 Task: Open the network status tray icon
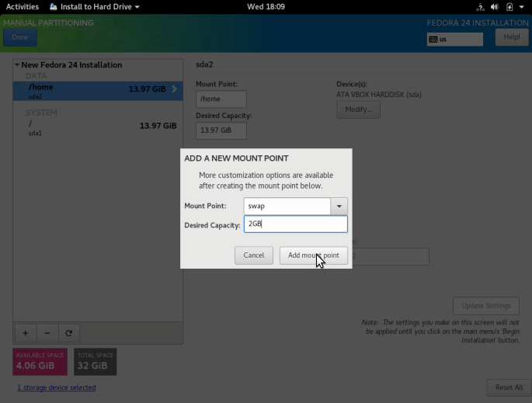pyautogui.click(x=480, y=7)
